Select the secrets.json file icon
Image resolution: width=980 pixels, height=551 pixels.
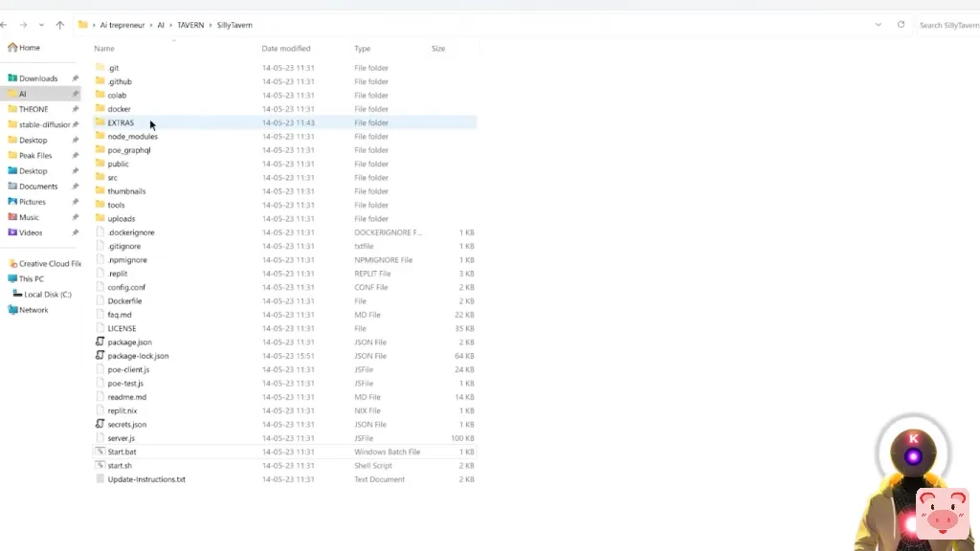click(100, 424)
